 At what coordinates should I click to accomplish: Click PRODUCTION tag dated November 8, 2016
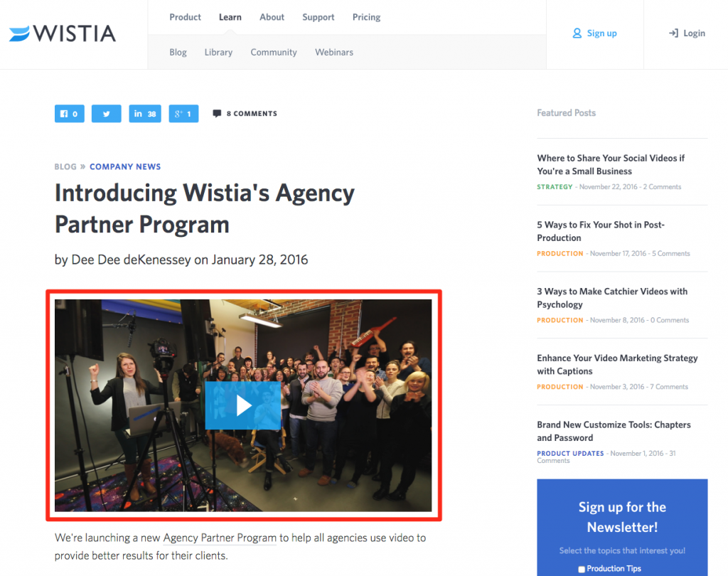[560, 320]
